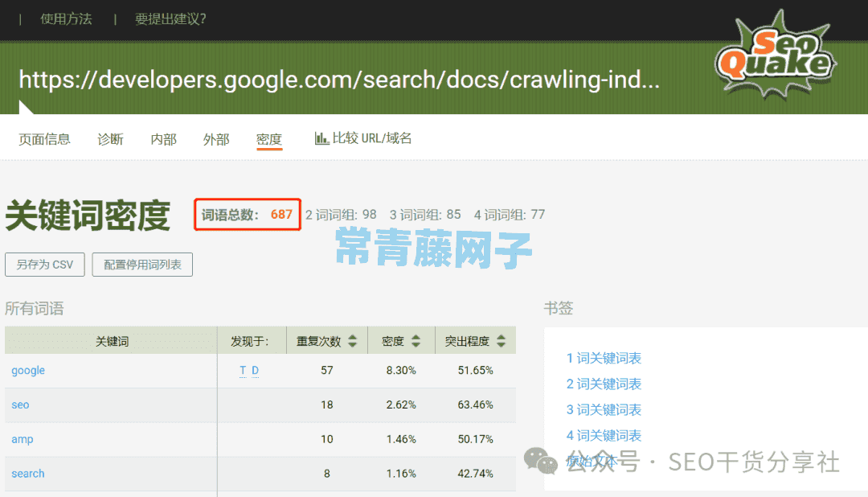Sort by 重复次数 column arrows
868x497 pixels.
tap(353, 341)
